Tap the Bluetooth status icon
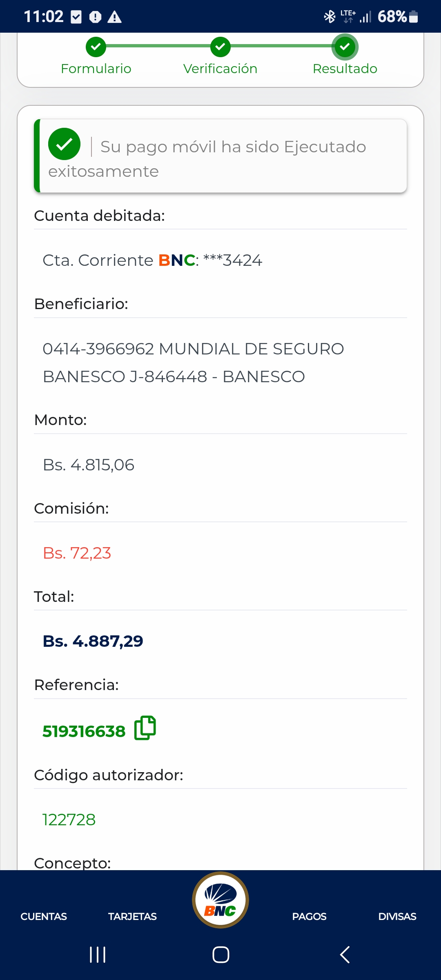The width and height of the screenshot is (441, 980). [329, 17]
